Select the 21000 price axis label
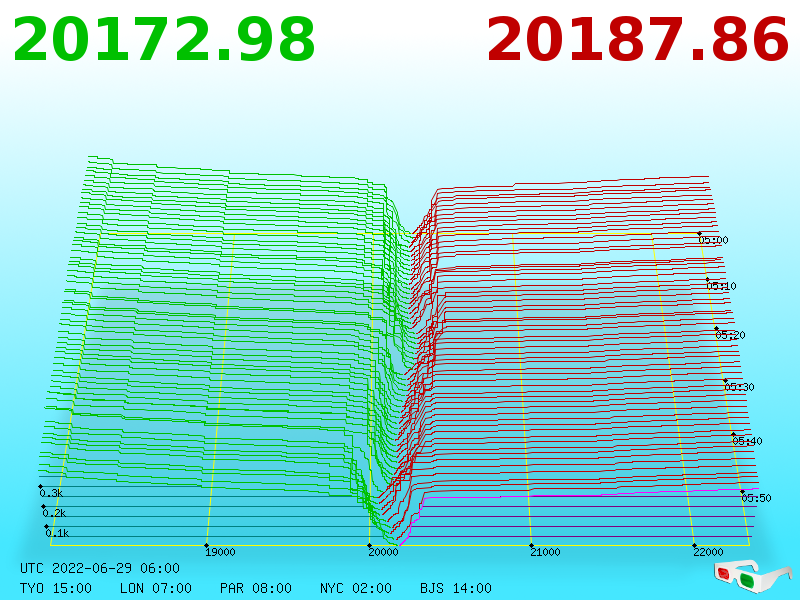Image resolution: width=800 pixels, height=600 pixels. point(545,552)
